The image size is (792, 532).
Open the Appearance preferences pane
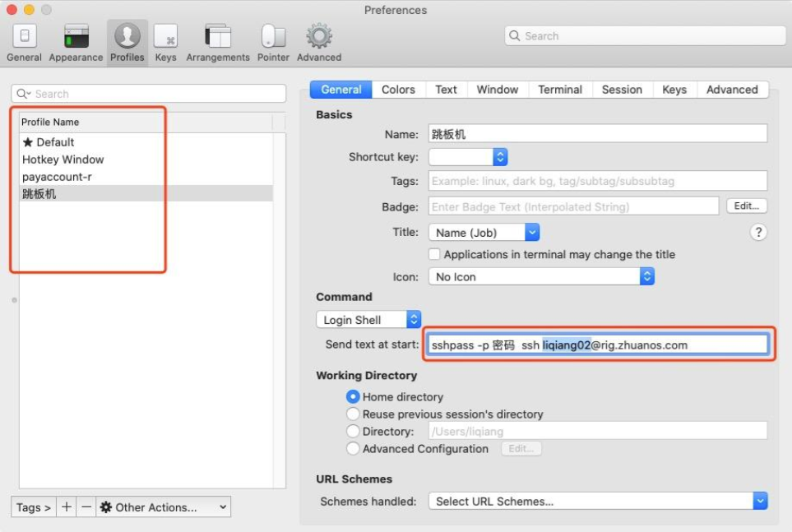pos(76,43)
